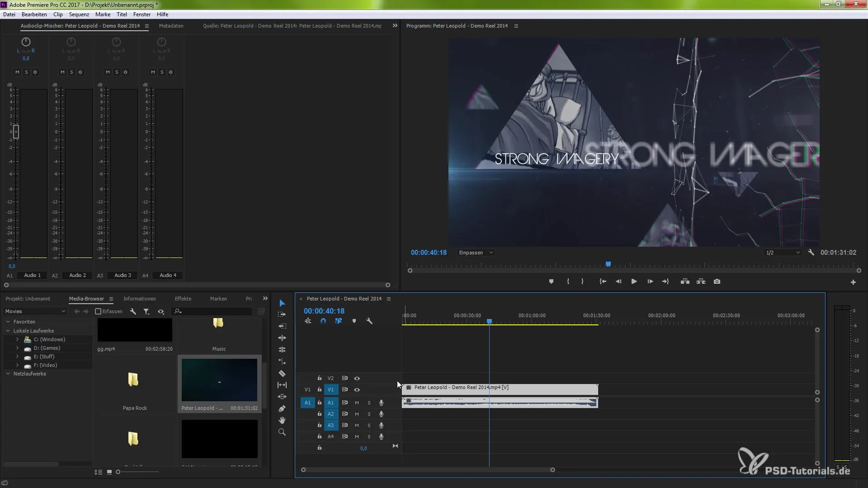This screenshot has width=868, height=488.
Task: Click the Lift button in Program monitor
Action: tap(685, 282)
